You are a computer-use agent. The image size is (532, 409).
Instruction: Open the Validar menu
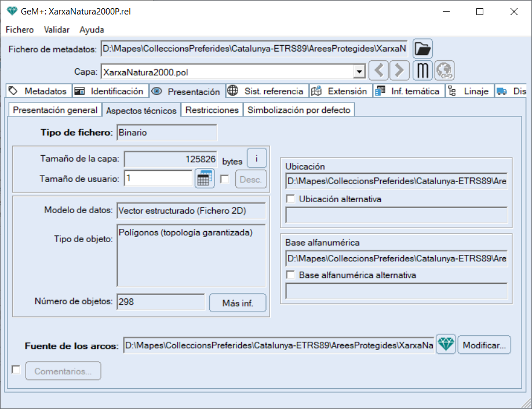(57, 30)
